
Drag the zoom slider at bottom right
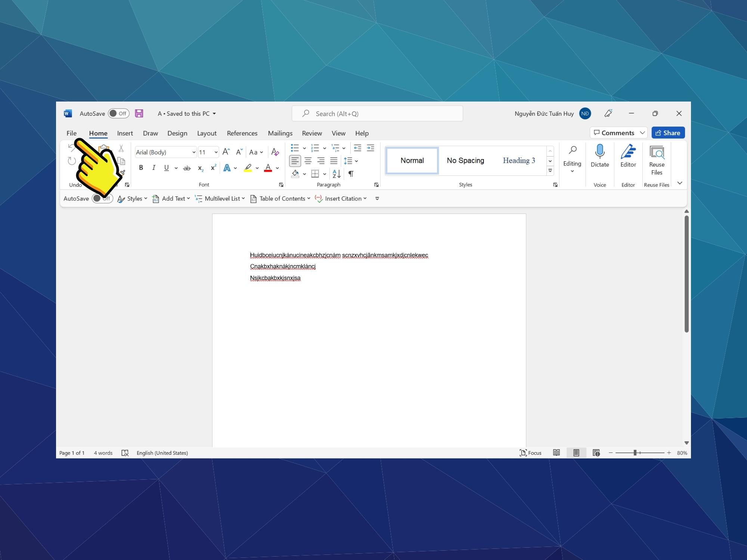[x=635, y=452]
